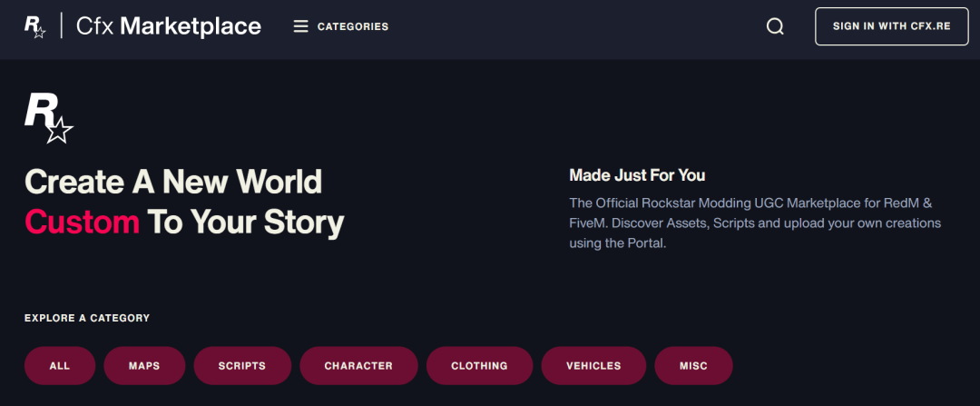Click the 'Made Just For You' heading
Viewport: 980px width, 406px height.
[637, 175]
